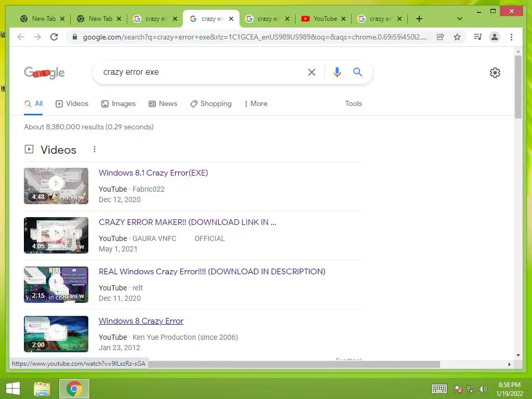Image resolution: width=532 pixels, height=399 pixels.
Task: Click the Google logo
Action: pos(45,72)
